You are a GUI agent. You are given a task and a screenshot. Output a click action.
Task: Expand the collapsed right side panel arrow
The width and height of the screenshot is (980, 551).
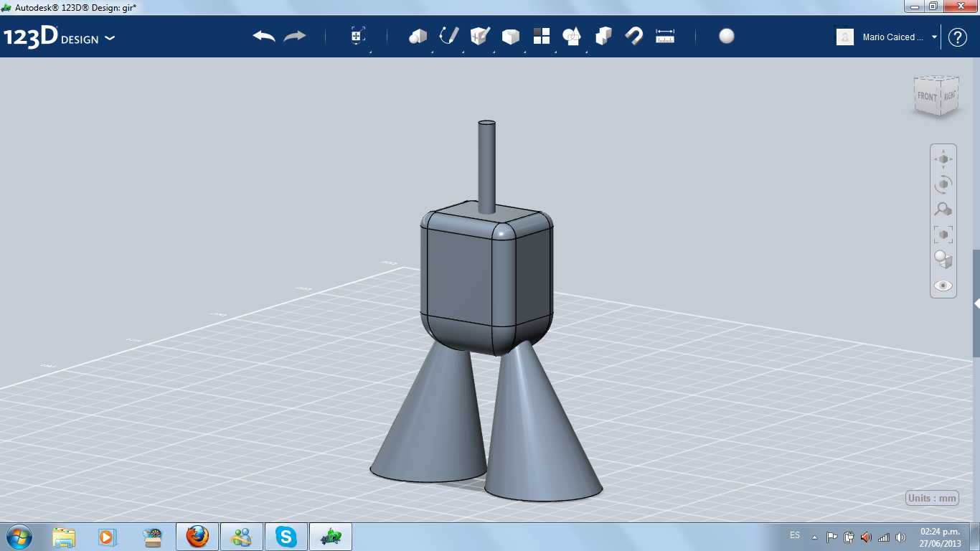(x=976, y=304)
